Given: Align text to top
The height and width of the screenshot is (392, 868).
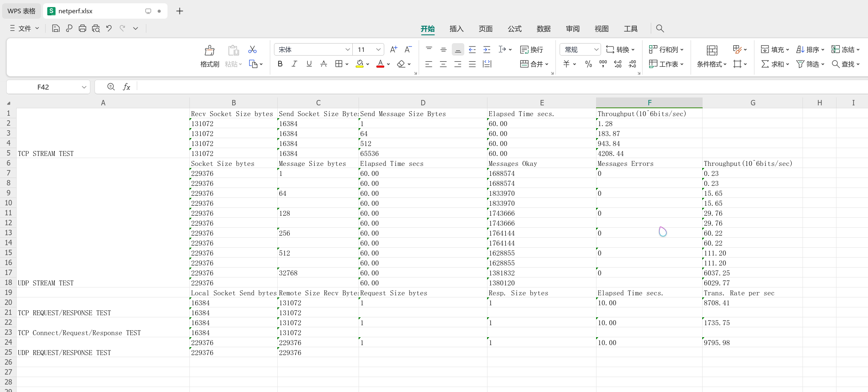Looking at the screenshot, I should 429,49.
